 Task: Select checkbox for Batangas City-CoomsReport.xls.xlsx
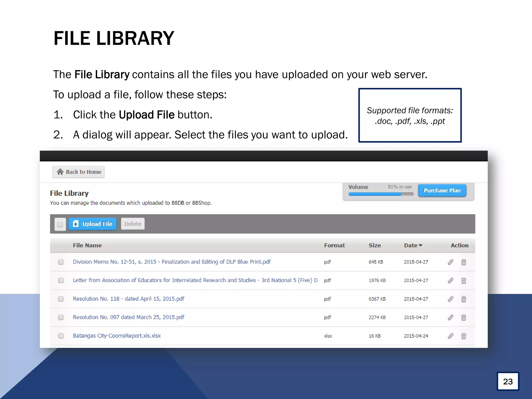tap(61, 336)
